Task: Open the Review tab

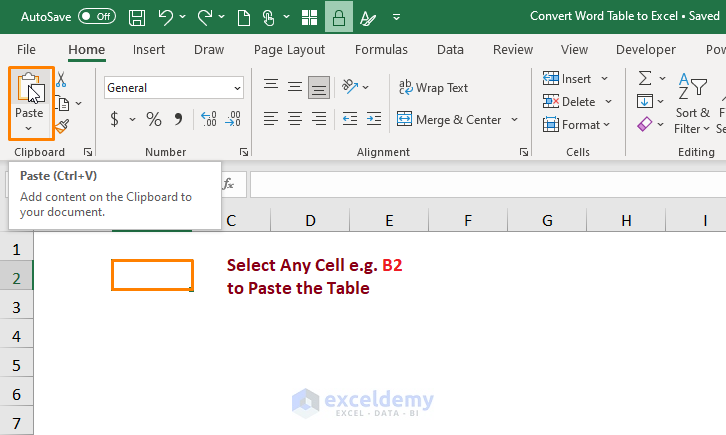Action: pos(513,50)
